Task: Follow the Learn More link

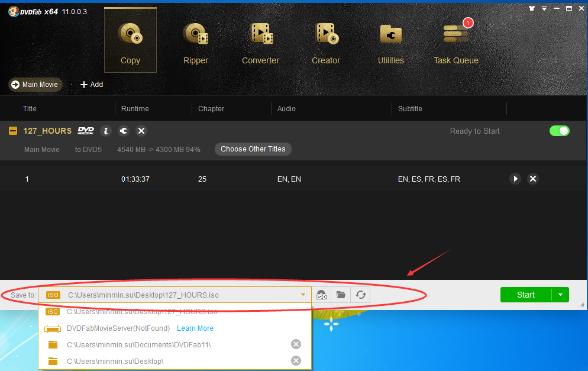Action: 195,328
